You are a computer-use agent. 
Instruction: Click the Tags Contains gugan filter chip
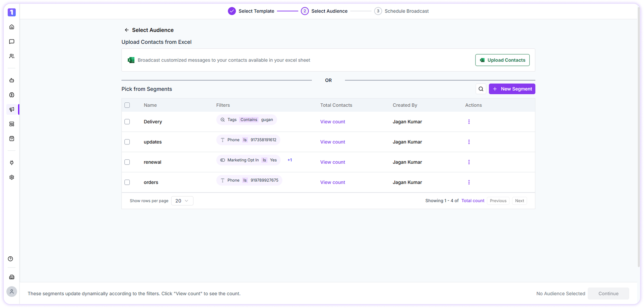tap(247, 120)
